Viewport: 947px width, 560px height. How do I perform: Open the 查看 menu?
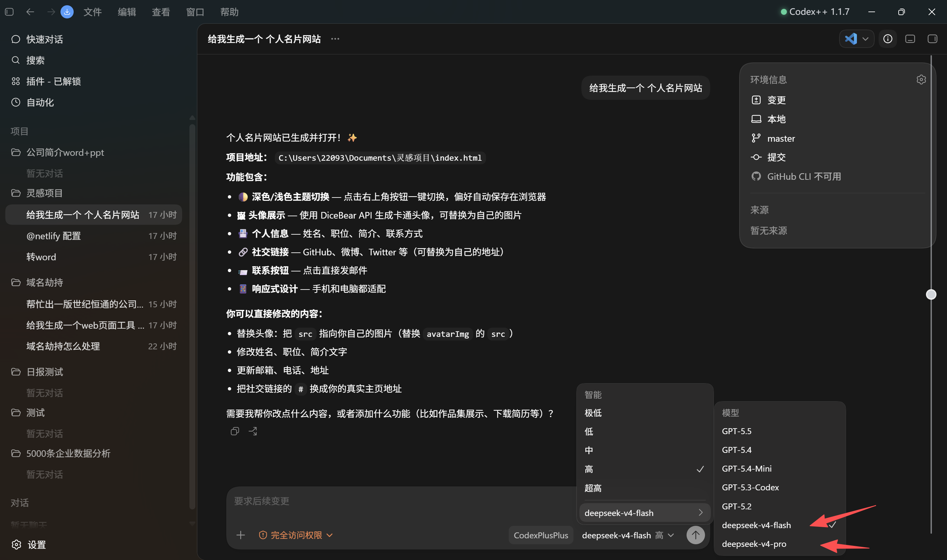[x=161, y=12]
